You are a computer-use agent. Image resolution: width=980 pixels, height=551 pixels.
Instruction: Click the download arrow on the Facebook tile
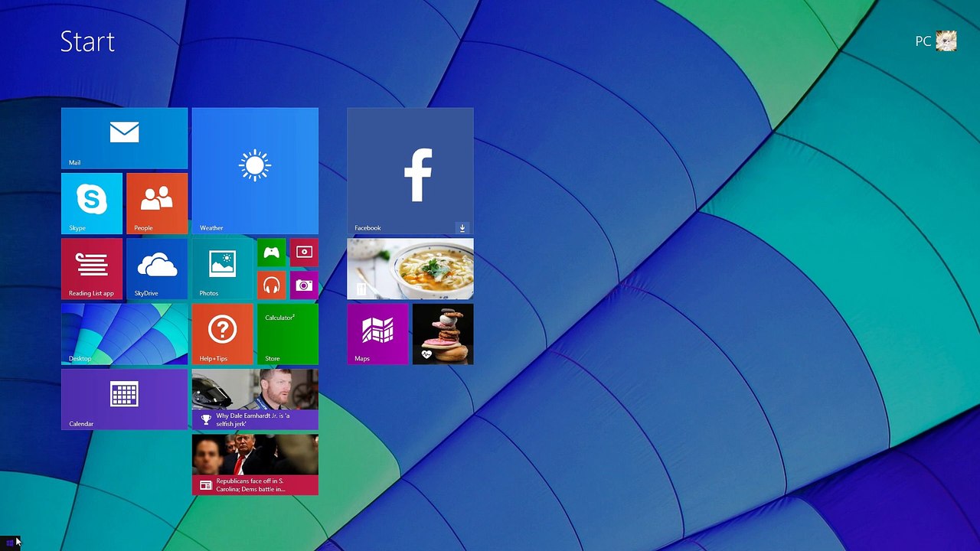coord(462,228)
